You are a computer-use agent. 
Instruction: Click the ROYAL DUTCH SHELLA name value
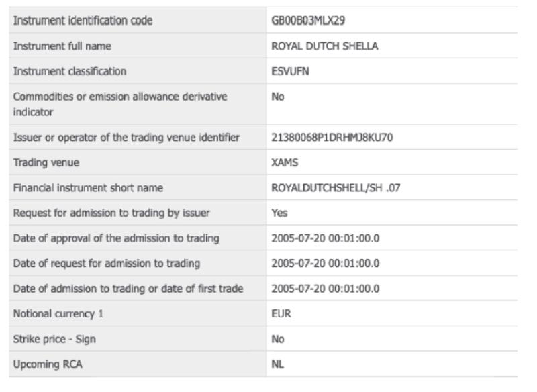[x=325, y=46]
